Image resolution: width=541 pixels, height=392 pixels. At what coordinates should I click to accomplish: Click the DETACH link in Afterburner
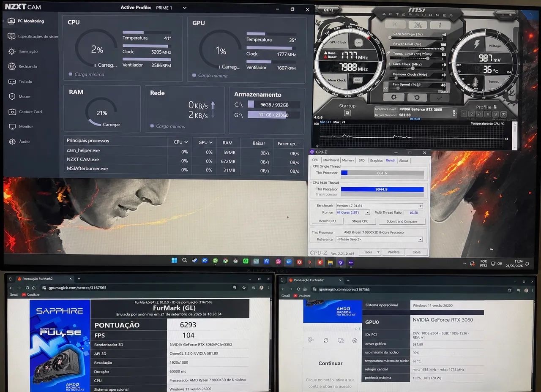[415, 119]
